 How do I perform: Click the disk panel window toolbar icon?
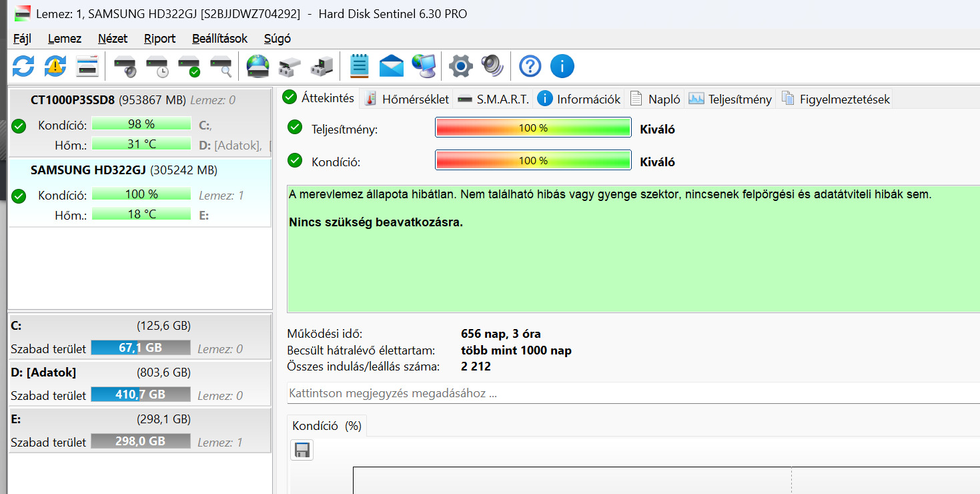[x=87, y=66]
